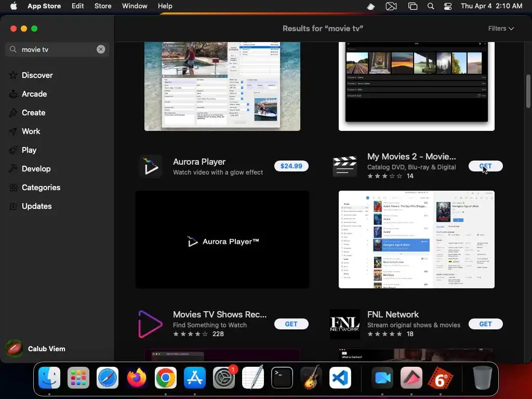Open System Settings from the Dock
This screenshot has width=532, height=399.
pyautogui.click(x=224, y=378)
